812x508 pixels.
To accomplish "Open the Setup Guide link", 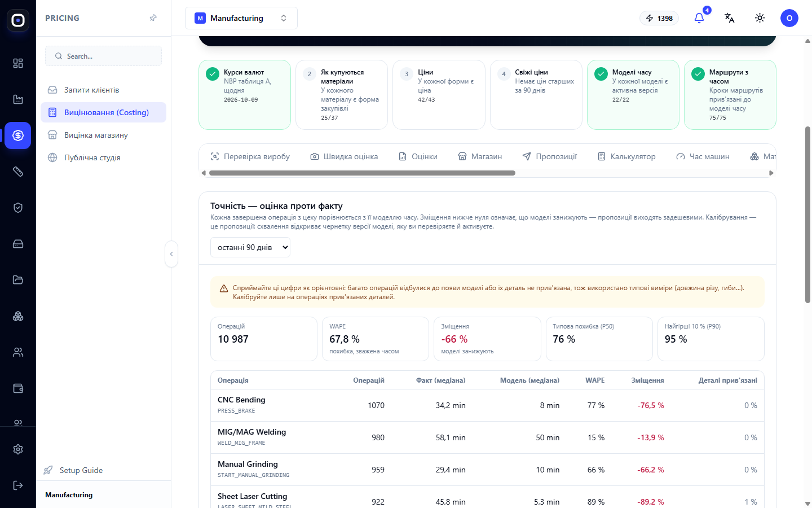I will [x=73, y=470].
